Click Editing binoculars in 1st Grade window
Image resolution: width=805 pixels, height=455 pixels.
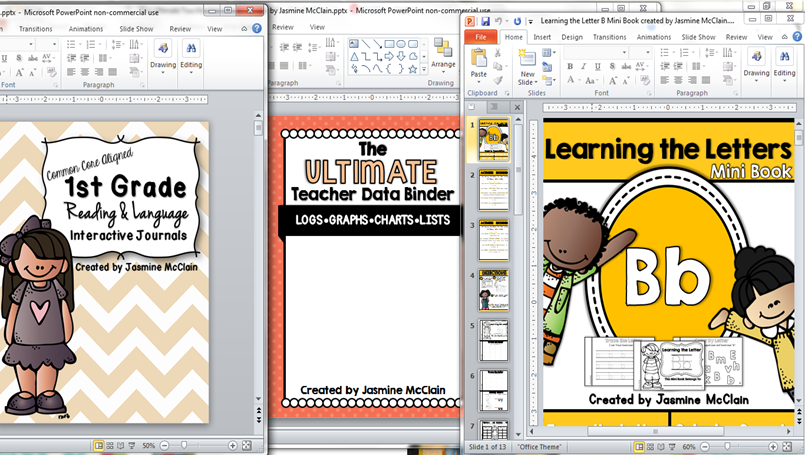(x=191, y=48)
